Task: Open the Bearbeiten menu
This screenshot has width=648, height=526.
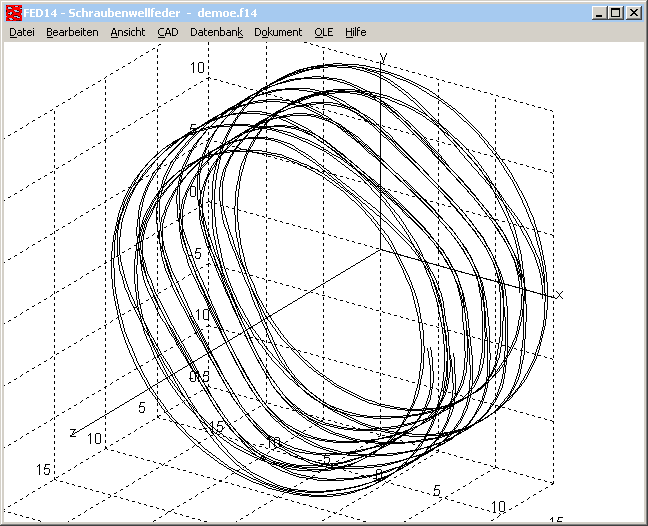Action: (x=72, y=32)
